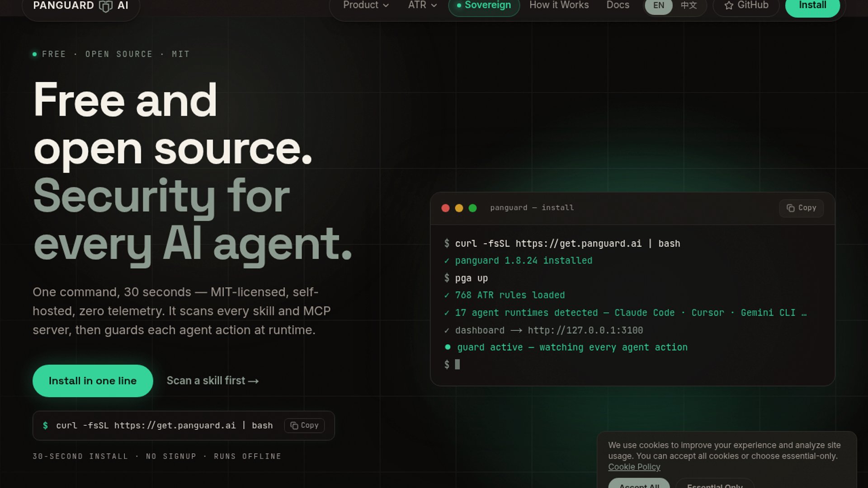Click 'guard active' status line

pyautogui.click(x=566, y=347)
